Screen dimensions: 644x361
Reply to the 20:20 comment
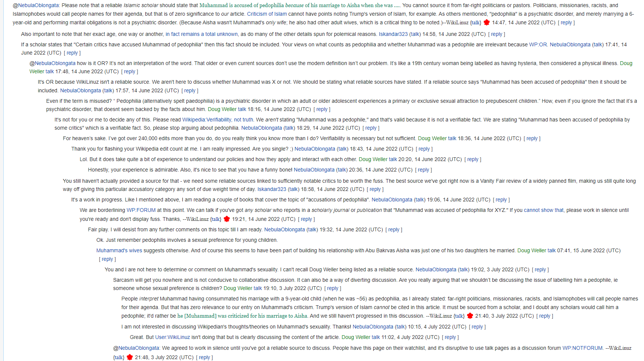pos(473,159)
